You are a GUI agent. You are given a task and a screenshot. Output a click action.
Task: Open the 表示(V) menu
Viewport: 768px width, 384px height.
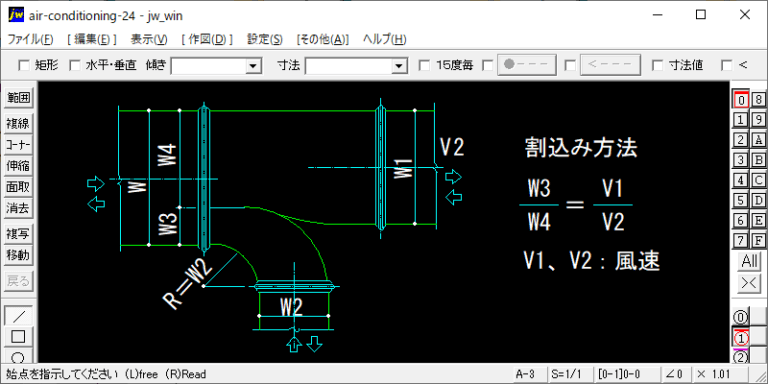point(149,39)
